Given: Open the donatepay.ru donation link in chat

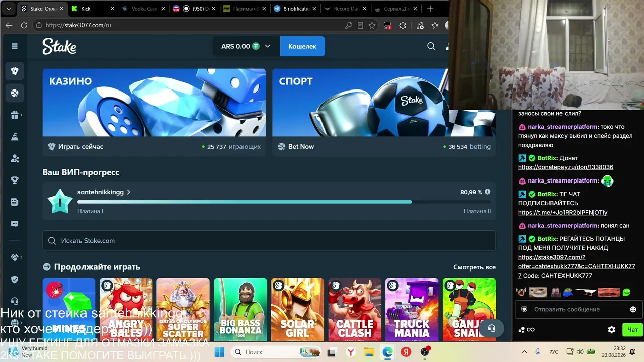Looking at the screenshot, I should point(566,167).
